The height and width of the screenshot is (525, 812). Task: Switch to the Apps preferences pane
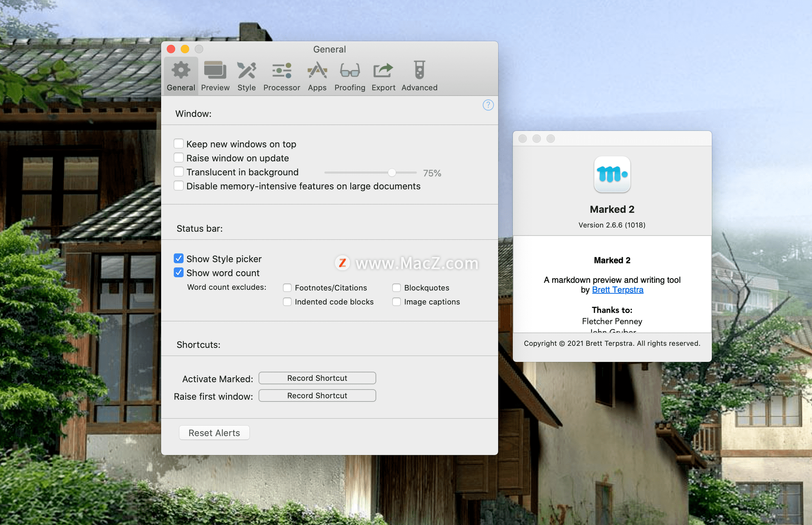tap(317, 77)
